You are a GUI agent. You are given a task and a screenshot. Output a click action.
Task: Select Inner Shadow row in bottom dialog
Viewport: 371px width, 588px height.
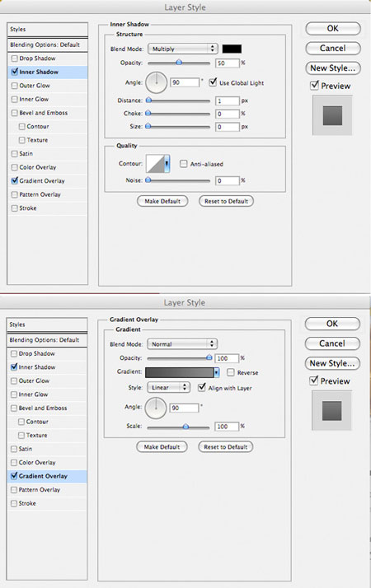point(46,367)
